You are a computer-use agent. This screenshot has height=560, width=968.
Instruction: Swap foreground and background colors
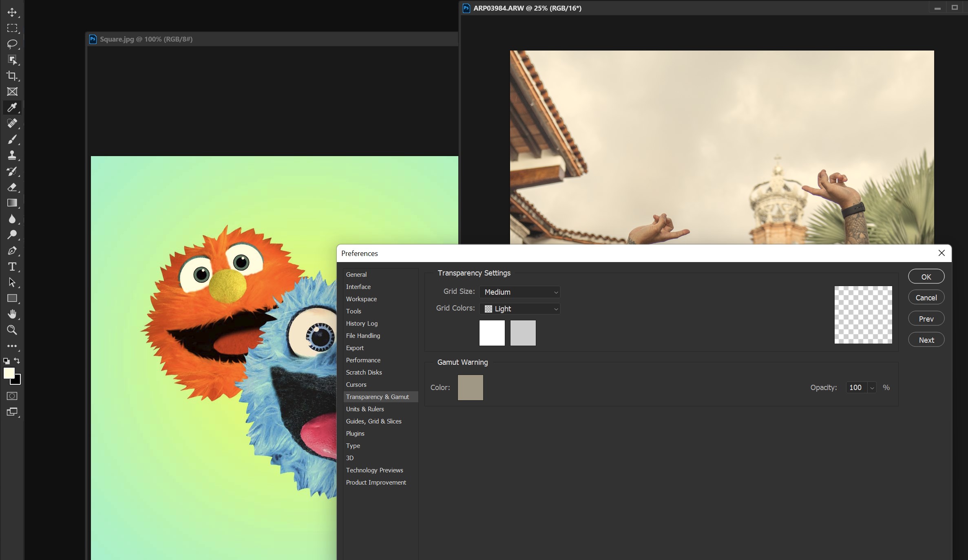pyautogui.click(x=17, y=361)
